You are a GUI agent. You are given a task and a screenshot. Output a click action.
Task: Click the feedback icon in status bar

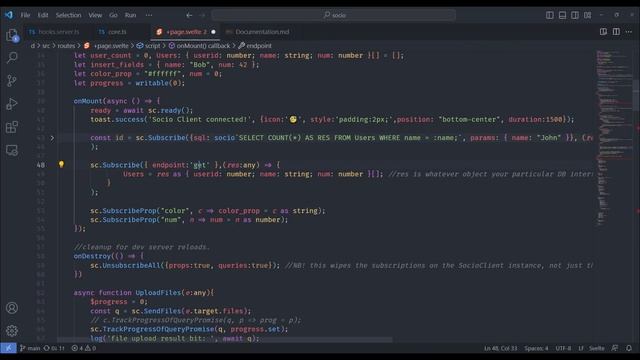point(615,348)
